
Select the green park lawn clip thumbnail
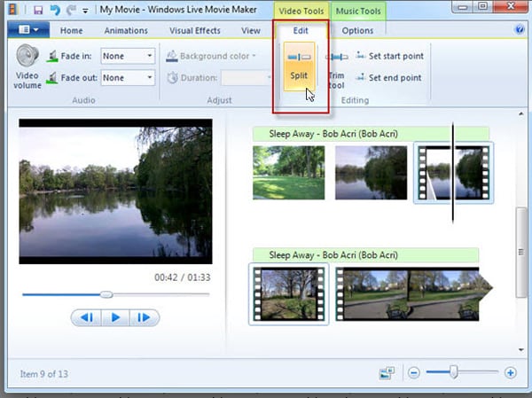click(x=289, y=173)
